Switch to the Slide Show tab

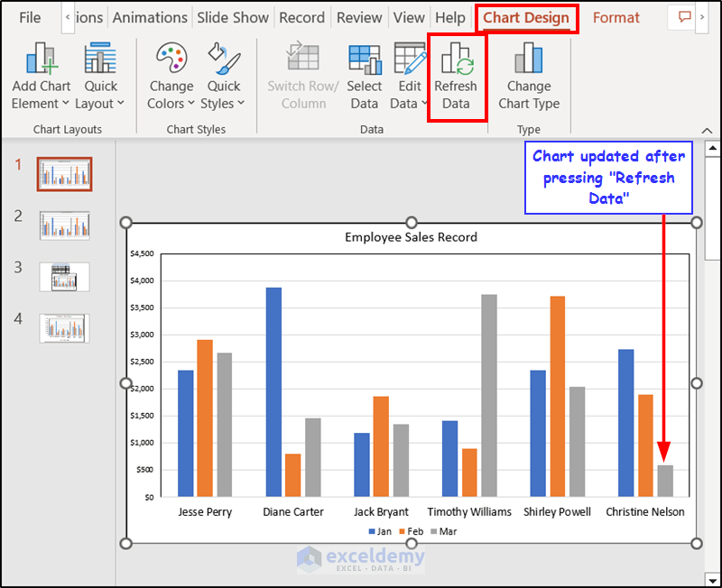(233, 17)
